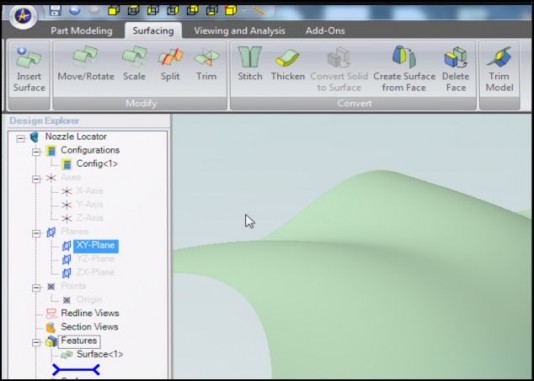Open the view orientation dropdown arrow
This screenshot has height=381, width=534.
(x=244, y=11)
